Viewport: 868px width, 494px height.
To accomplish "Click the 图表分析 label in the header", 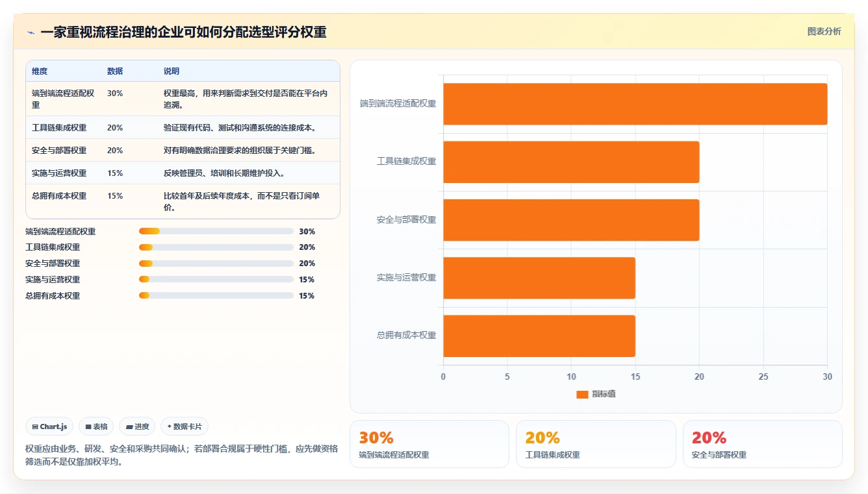I will (824, 31).
